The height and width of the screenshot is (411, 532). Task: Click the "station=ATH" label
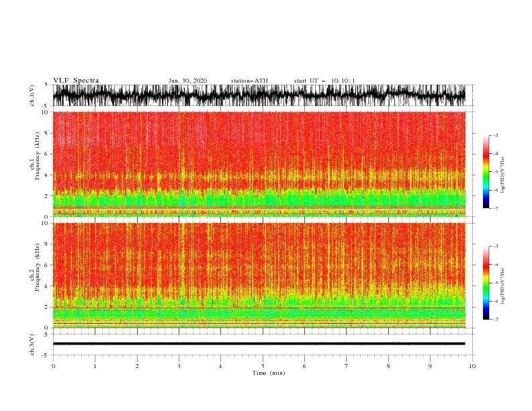pyautogui.click(x=249, y=81)
